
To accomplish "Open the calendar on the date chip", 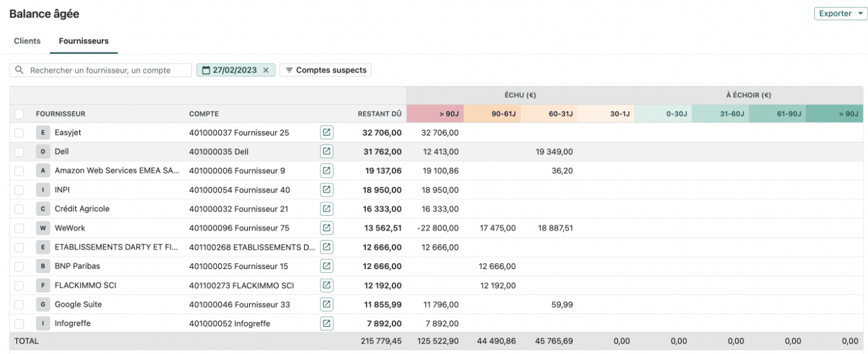I will tap(206, 70).
